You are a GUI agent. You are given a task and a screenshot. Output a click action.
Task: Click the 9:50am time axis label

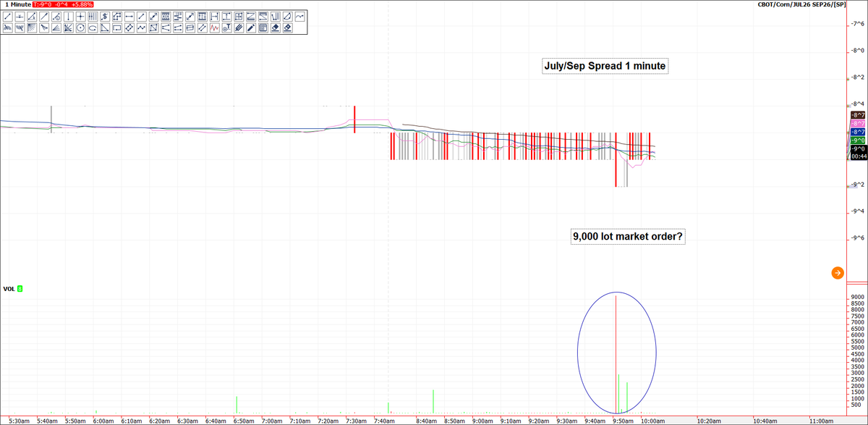click(x=624, y=420)
